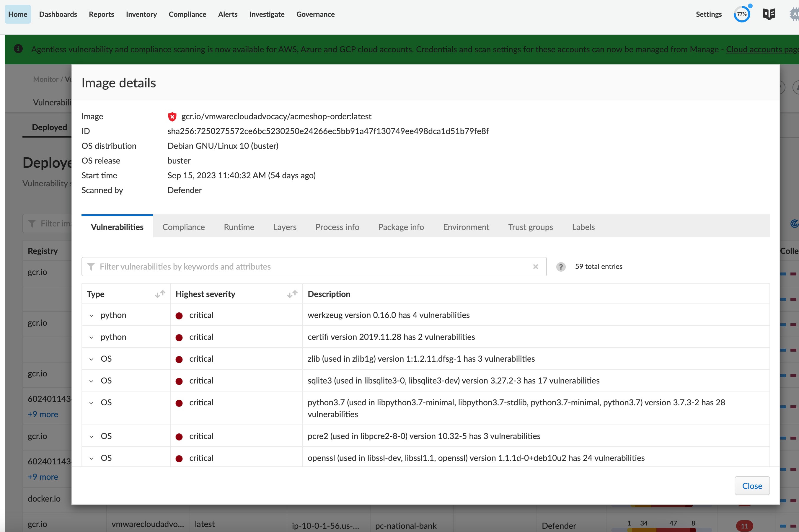Expand the zlib OS vulnerability row
Image resolution: width=799 pixels, height=532 pixels.
[x=91, y=359]
